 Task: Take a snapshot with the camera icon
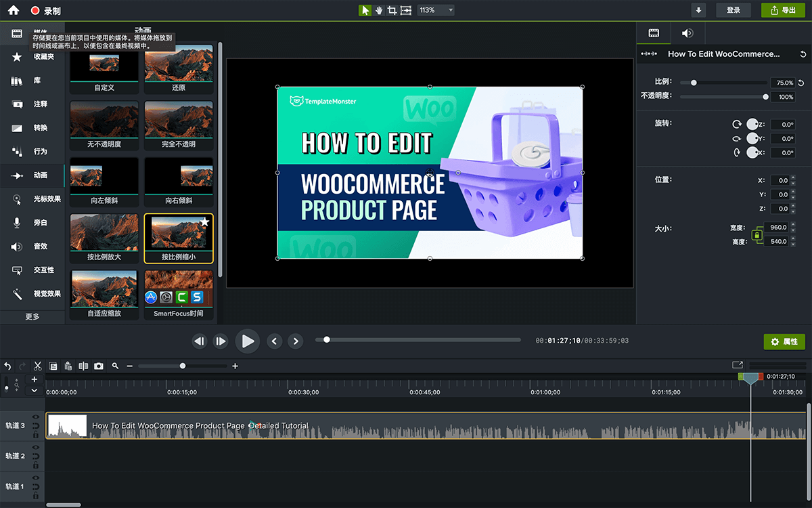point(99,366)
